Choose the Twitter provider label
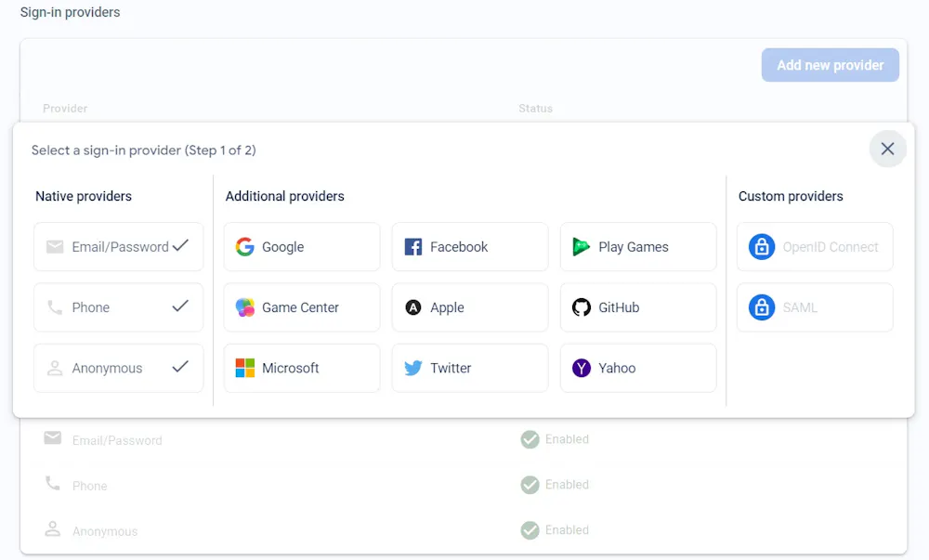Image resolution: width=929 pixels, height=560 pixels. click(x=451, y=368)
